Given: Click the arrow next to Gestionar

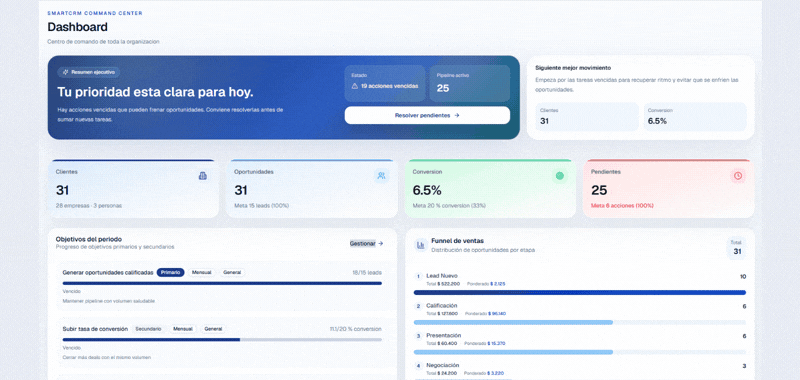Looking at the screenshot, I should (x=381, y=244).
